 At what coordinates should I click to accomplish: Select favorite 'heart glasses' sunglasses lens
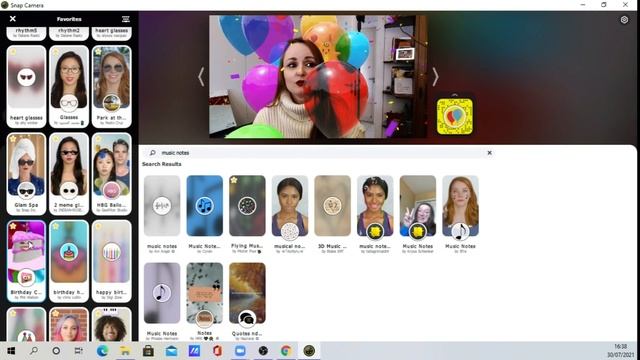click(27, 86)
